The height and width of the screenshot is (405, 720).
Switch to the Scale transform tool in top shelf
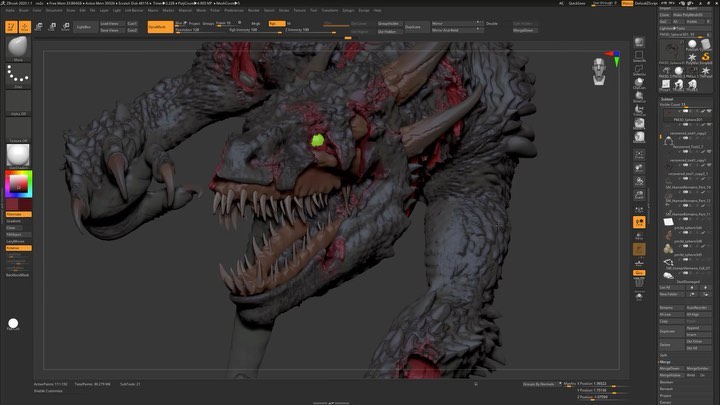52,27
